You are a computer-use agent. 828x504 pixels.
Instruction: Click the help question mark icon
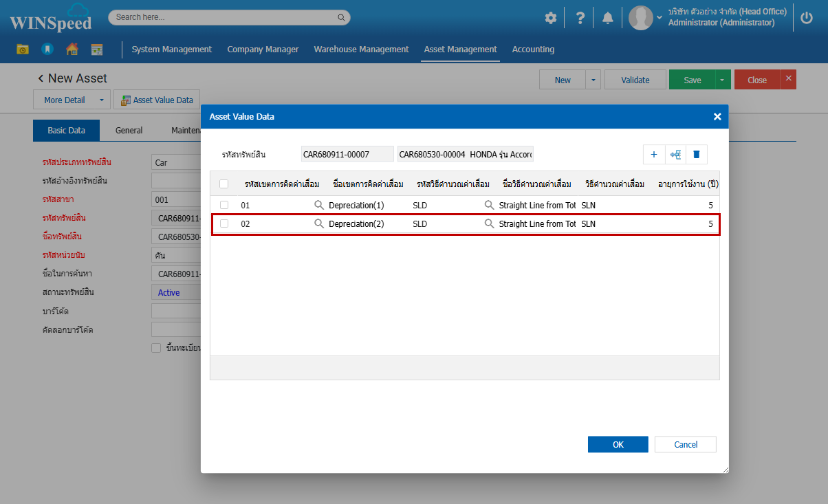[580, 19]
